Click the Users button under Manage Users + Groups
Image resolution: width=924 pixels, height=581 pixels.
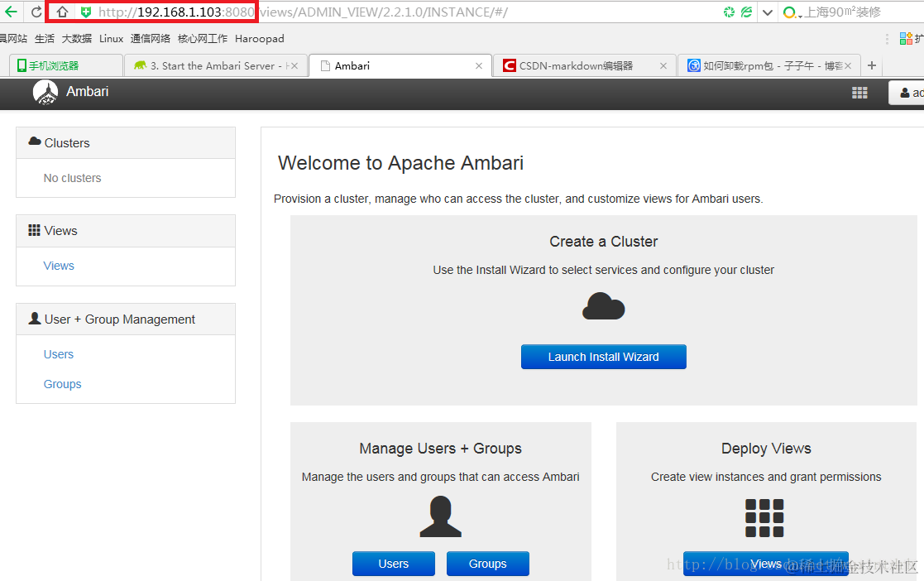394,564
